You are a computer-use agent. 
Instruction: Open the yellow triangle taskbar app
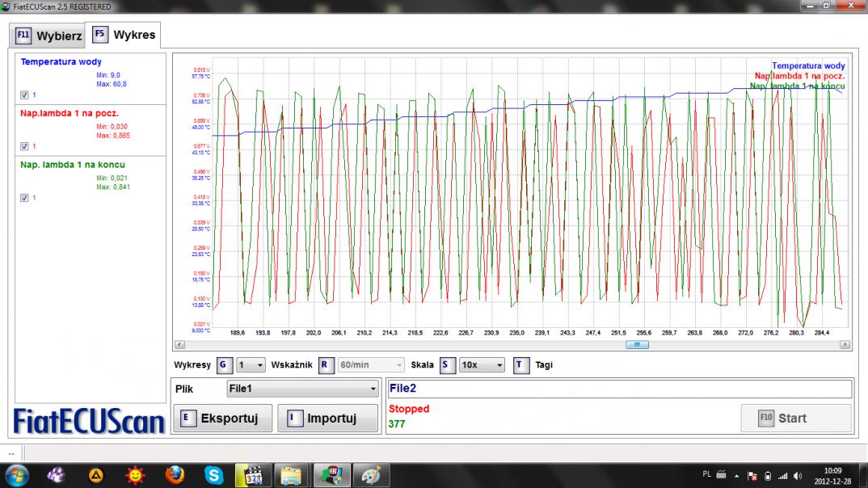point(96,475)
